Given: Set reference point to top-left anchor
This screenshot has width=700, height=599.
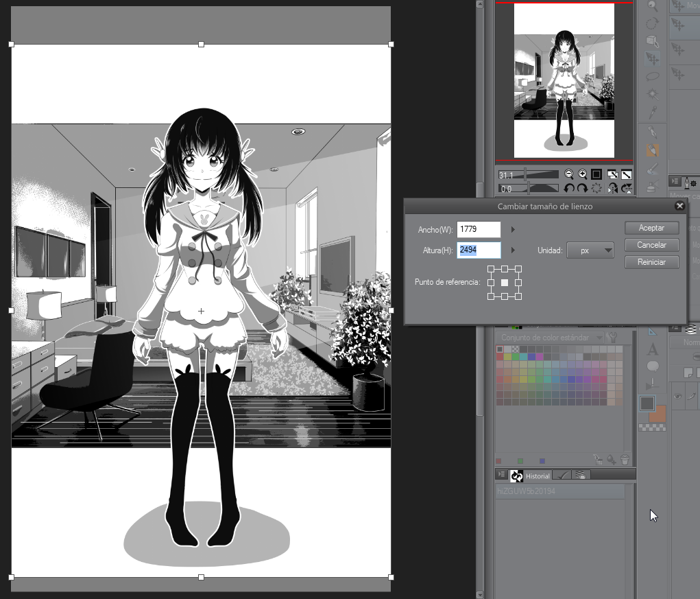Looking at the screenshot, I should coord(491,269).
